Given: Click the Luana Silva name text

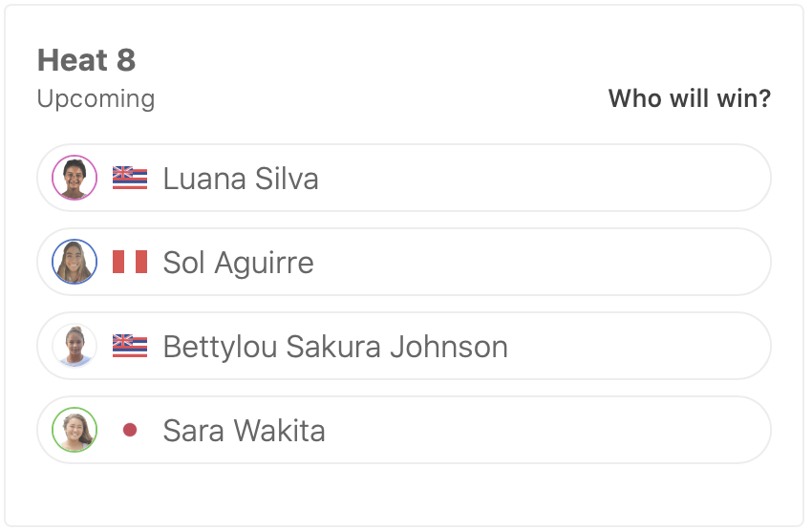Looking at the screenshot, I should pos(241,179).
